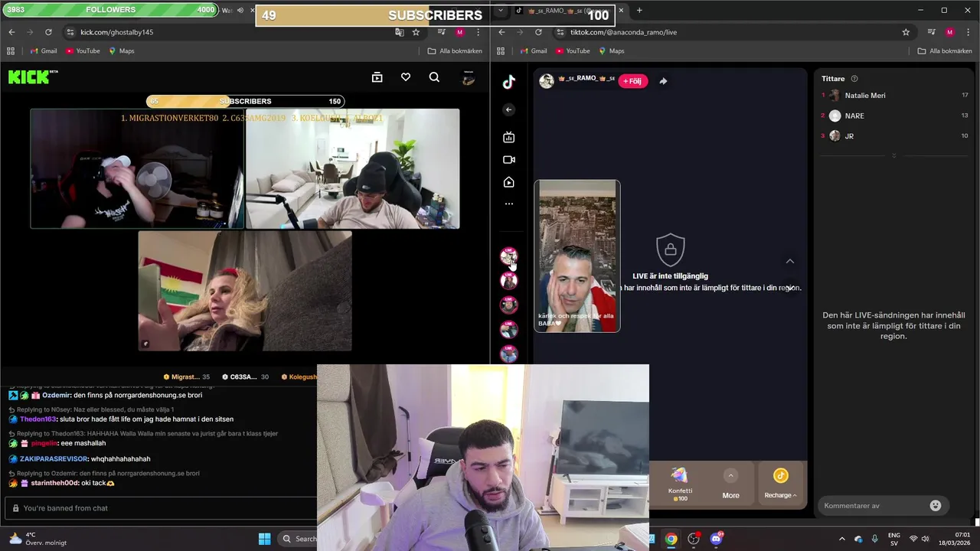Click the TikTok logo

point(509,83)
